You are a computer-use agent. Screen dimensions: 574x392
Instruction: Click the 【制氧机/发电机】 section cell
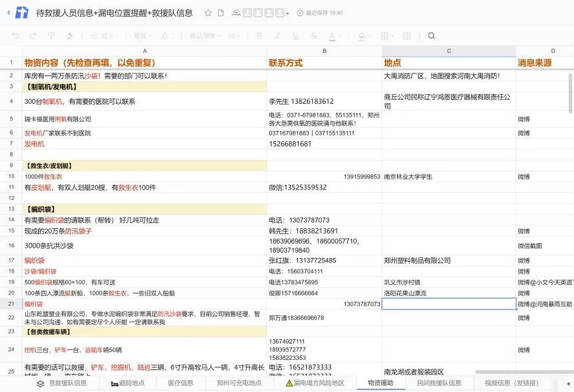click(144, 87)
